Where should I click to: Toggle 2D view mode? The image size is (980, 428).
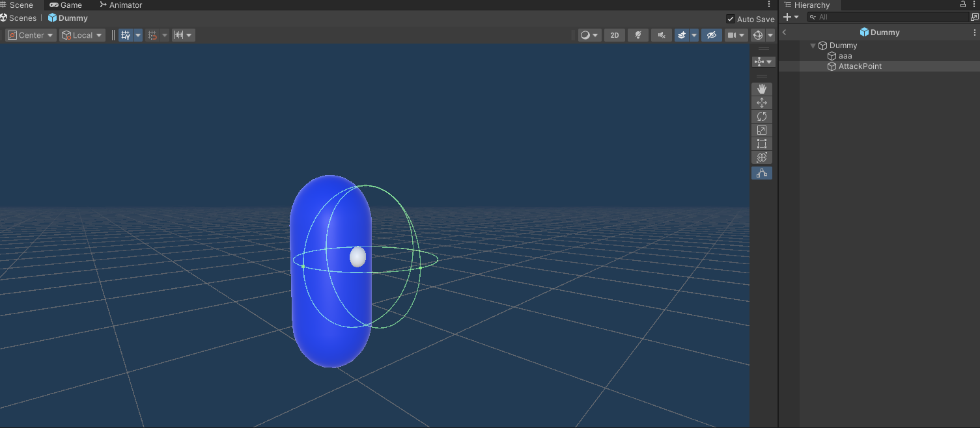coord(615,35)
